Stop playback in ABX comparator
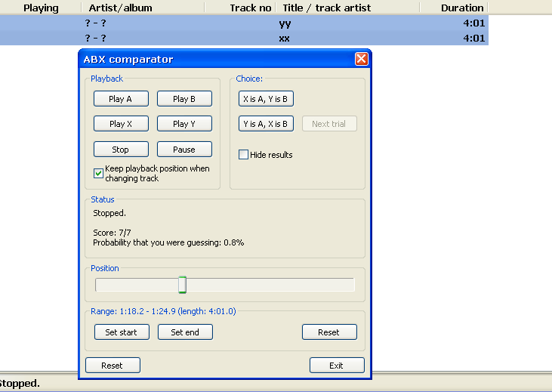 121,150
